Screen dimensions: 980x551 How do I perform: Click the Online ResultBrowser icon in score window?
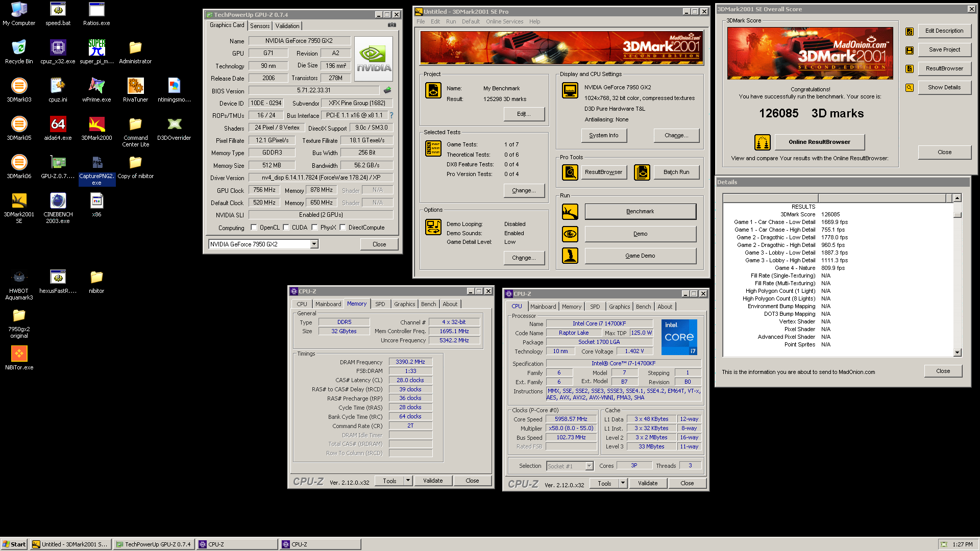coord(763,142)
